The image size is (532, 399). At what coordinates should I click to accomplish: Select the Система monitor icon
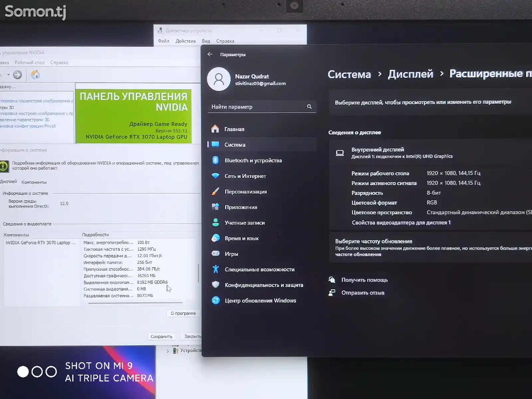click(215, 144)
